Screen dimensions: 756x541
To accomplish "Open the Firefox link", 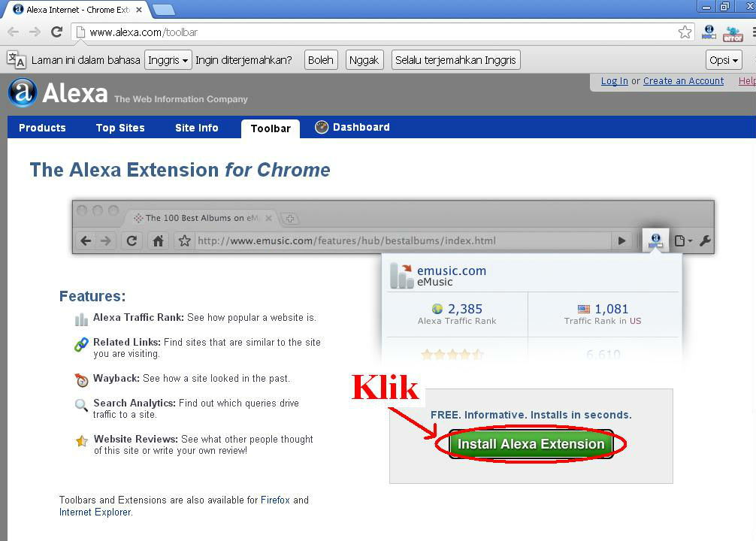I will [x=275, y=500].
